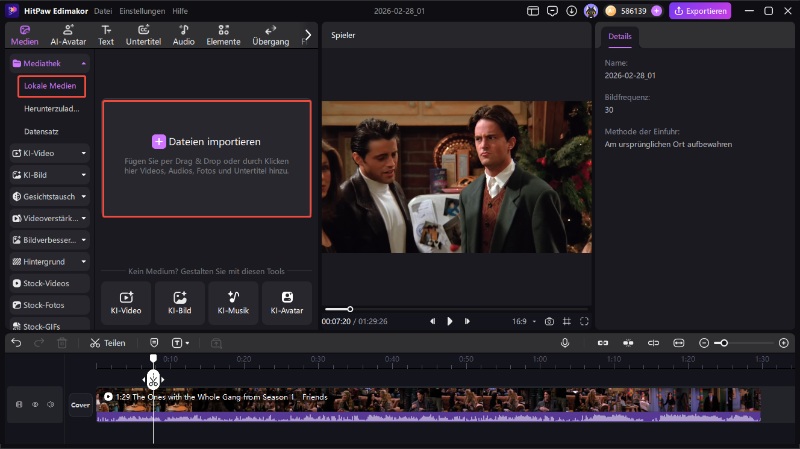Open the 16:9 aspect ratio dropdown
The image size is (800, 449).
pos(522,321)
